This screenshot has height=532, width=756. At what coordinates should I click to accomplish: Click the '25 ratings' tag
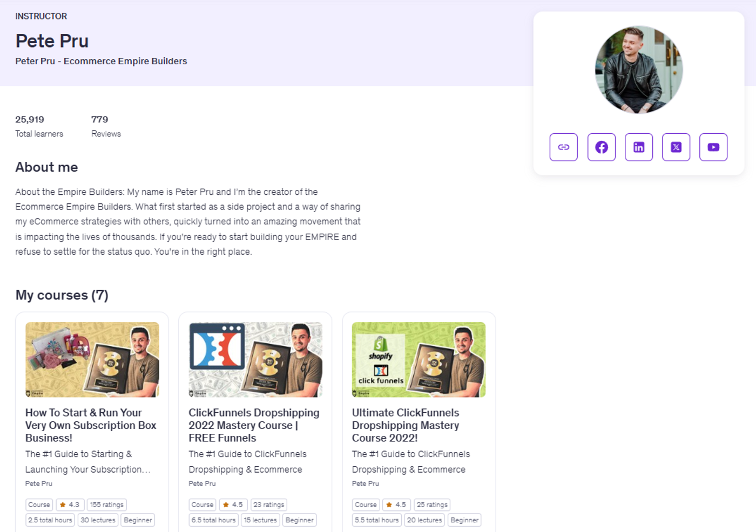click(x=432, y=505)
